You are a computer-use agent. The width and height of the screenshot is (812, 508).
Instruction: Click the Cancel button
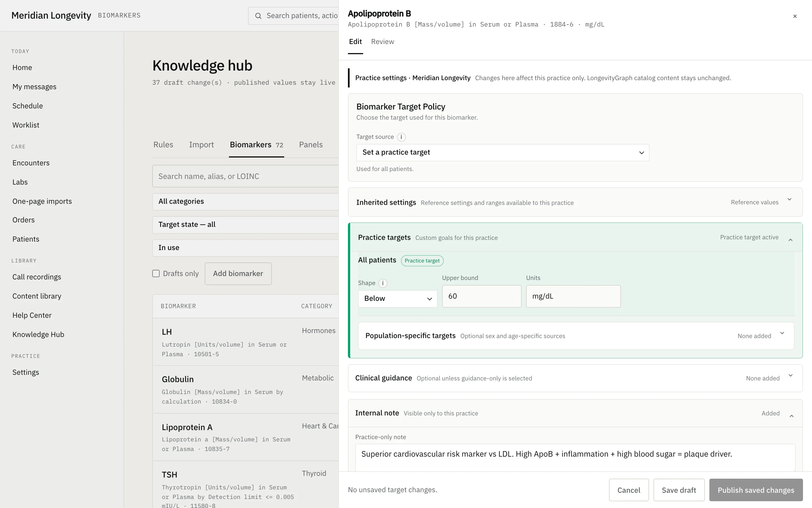tap(629, 490)
